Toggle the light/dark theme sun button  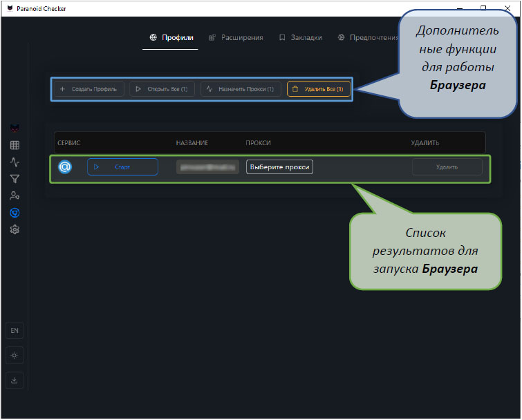pos(15,355)
